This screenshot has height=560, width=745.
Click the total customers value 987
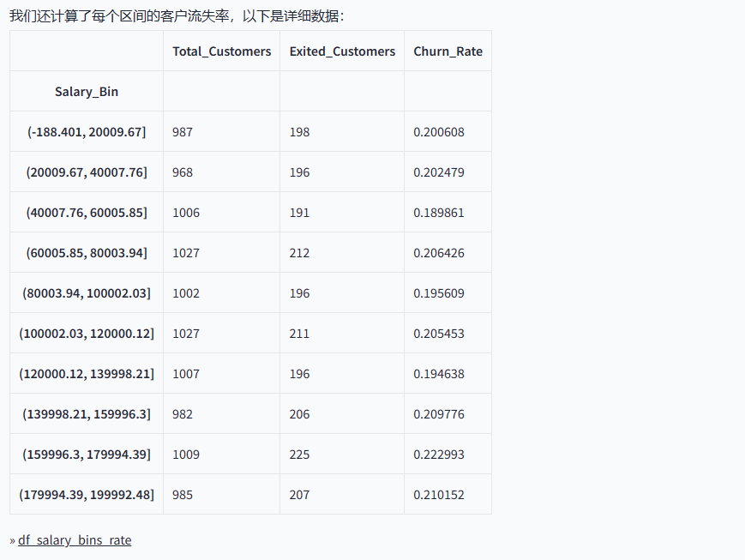pyautogui.click(x=183, y=132)
